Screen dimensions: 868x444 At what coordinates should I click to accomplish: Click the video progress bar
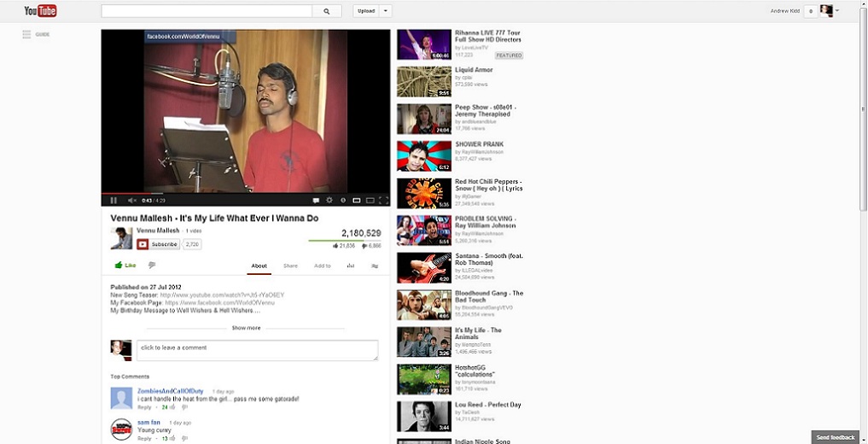coord(246,193)
